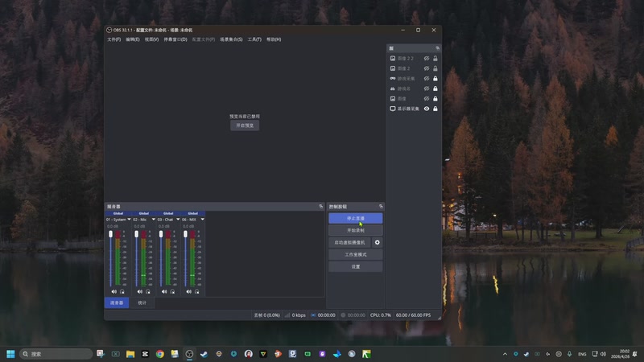Screen dimensions: 644x362
Task: Adjust the 06 - MIX volume fader
Action: click(186, 234)
